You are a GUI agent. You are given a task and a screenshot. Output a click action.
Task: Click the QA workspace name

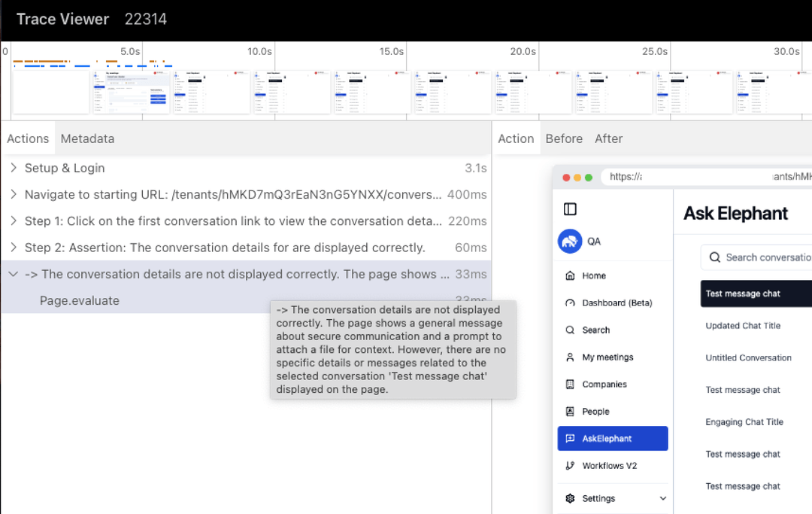[x=593, y=242]
